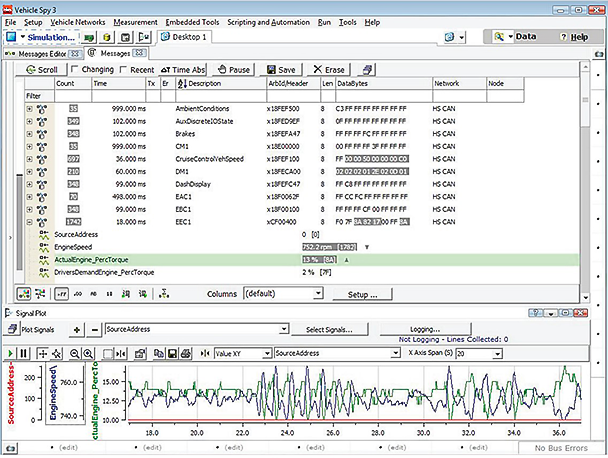Click the stacked pages icon next to Erase

367,70
